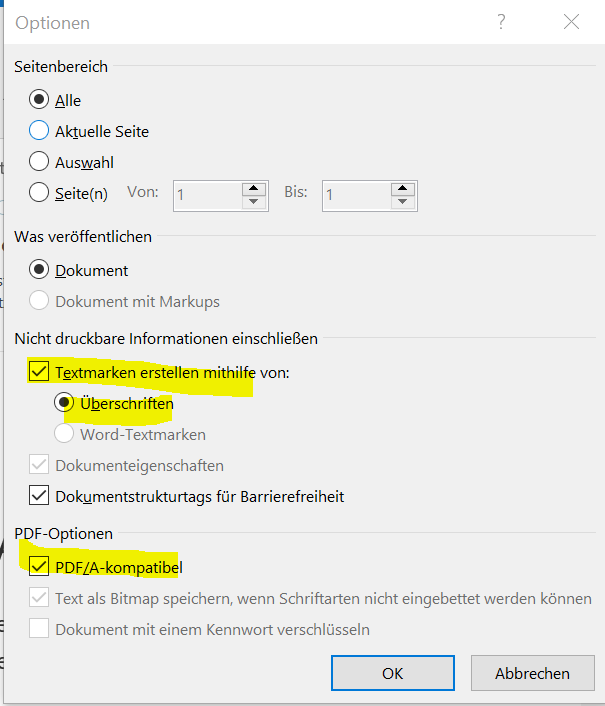The image size is (605, 706).
Task: Close the Optionen dialog
Action: (x=571, y=22)
